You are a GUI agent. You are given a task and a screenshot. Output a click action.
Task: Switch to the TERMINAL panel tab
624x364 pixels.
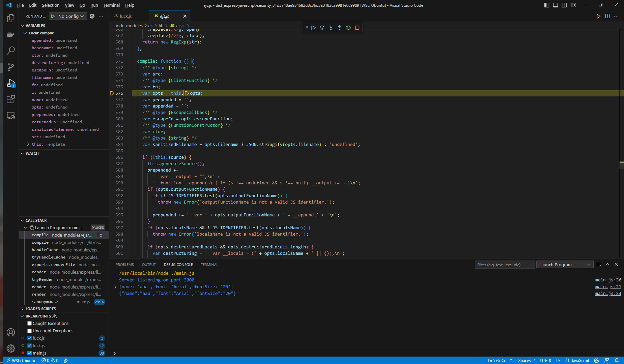(209, 265)
